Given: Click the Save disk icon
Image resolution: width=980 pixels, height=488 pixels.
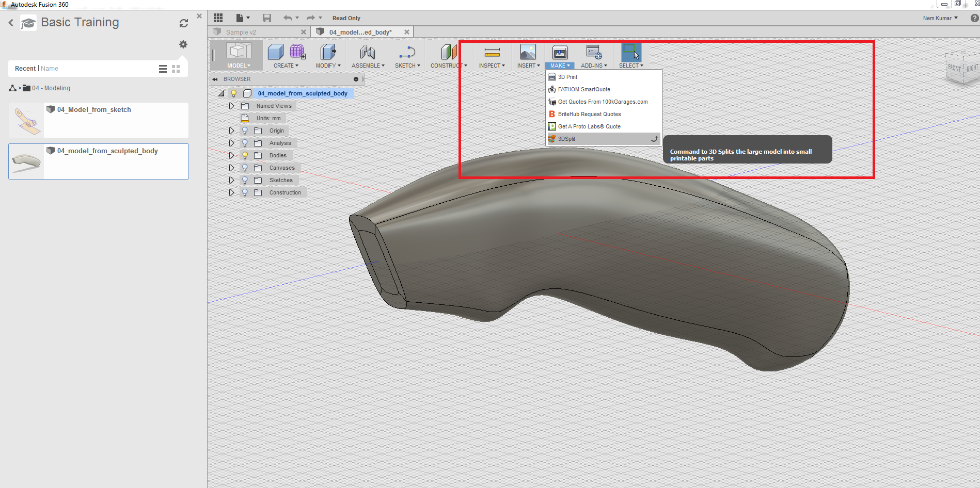Looking at the screenshot, I should (x=266, y=18).
